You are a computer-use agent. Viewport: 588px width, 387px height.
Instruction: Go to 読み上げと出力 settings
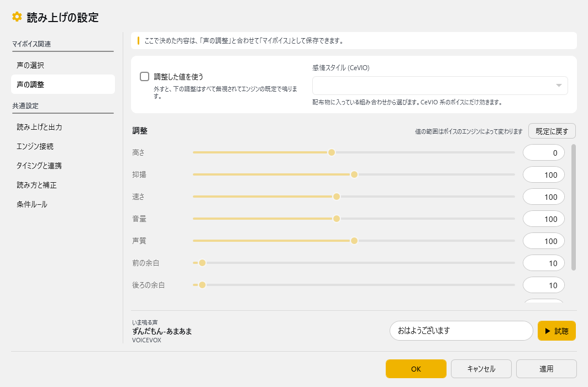(x=62, y=127)
